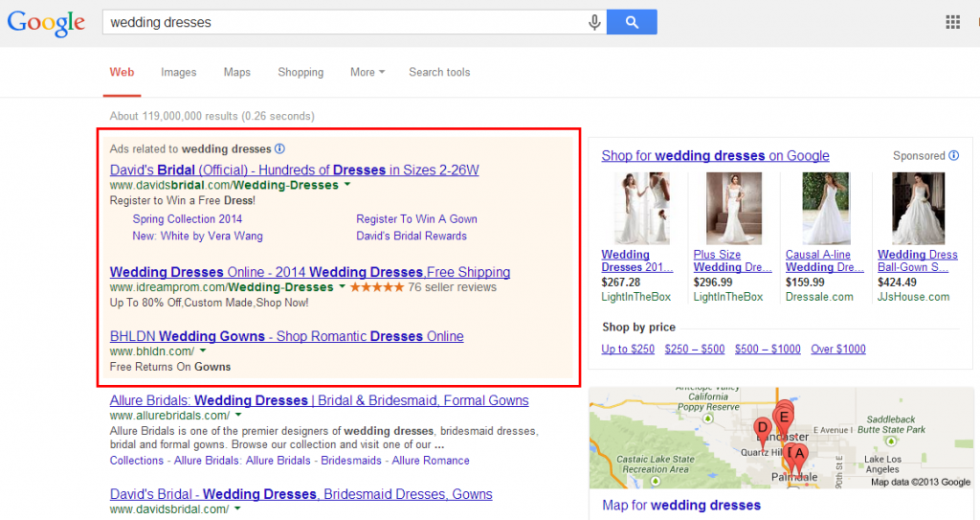Screen dimensions: 980x520
Task: Expand dropdown arrow next to idreamprom.com URL
Action: point(342,286)
